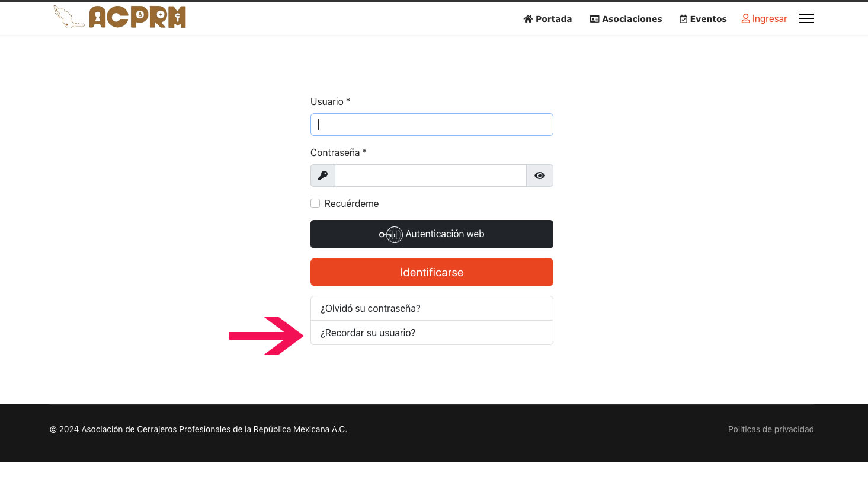Show password with the eye button
Image resolution: width=868 pixels, height=479 pixels.
[540, 175]
